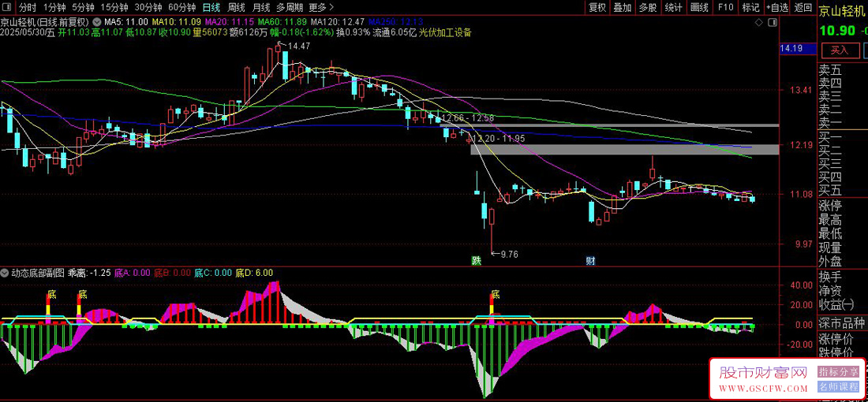Click the 9.76 low price annotation
868x402 pixels.
509,254
